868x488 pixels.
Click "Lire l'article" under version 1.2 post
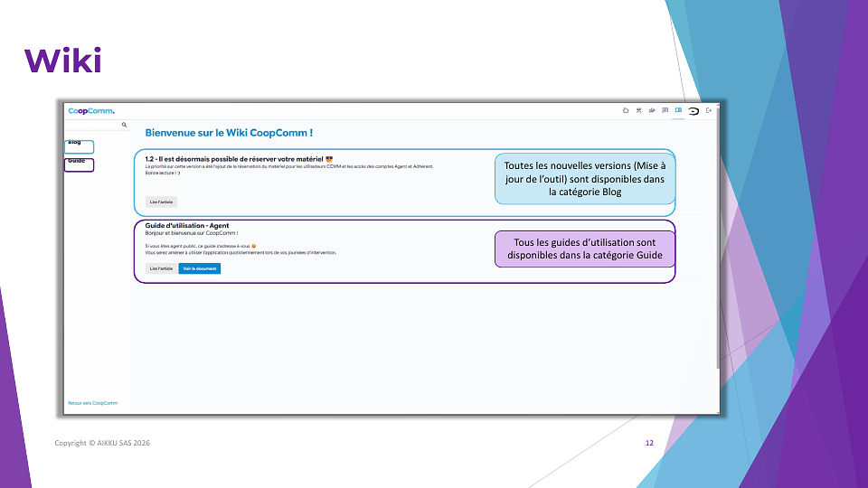pyautogui.click(x=162, y=202)
